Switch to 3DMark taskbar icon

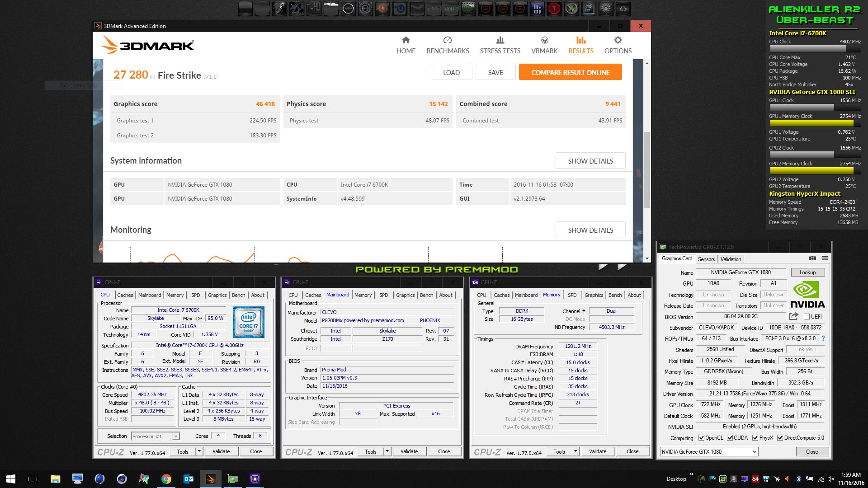211,479
